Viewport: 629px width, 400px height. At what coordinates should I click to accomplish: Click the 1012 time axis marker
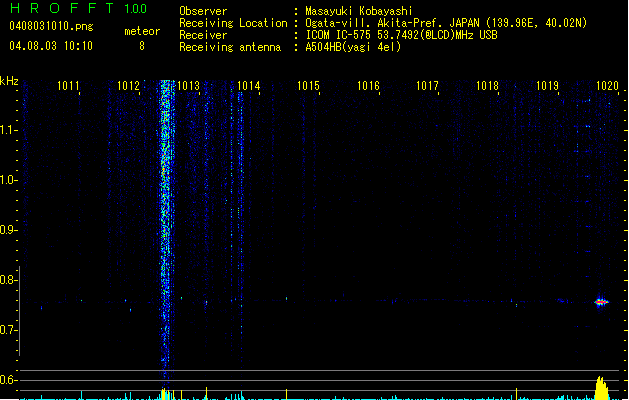point(128,86)
